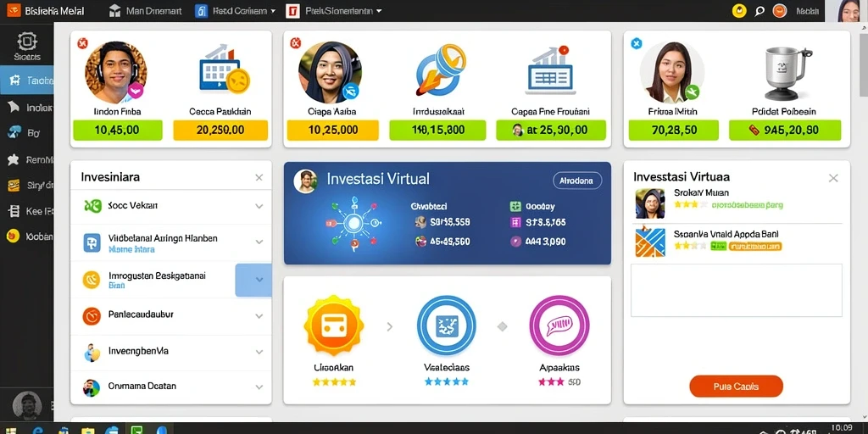Click the search magnifier in top bar

coord(759,10)
